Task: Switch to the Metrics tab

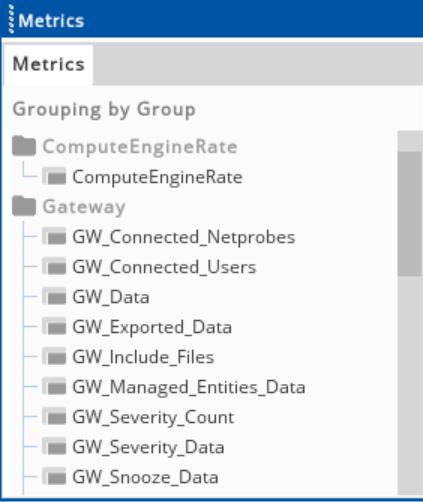Action: click(x=49, y=64)
